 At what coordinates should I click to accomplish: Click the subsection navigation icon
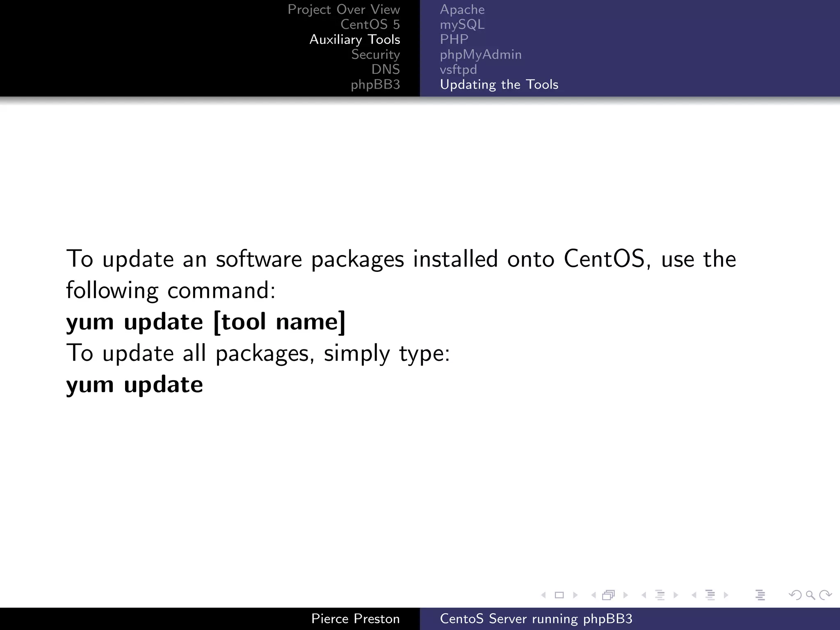[x=660, y=595]
